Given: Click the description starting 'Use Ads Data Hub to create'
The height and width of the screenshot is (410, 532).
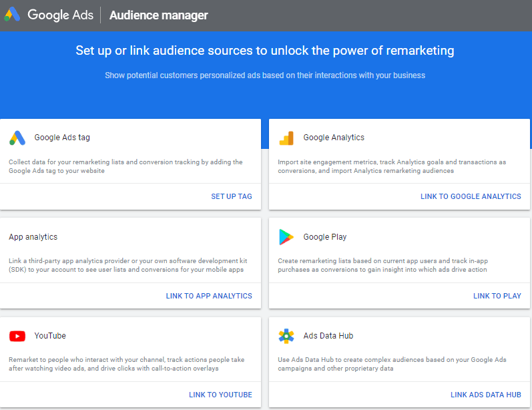Looking at the screenshot, I should tap(392, 364).
